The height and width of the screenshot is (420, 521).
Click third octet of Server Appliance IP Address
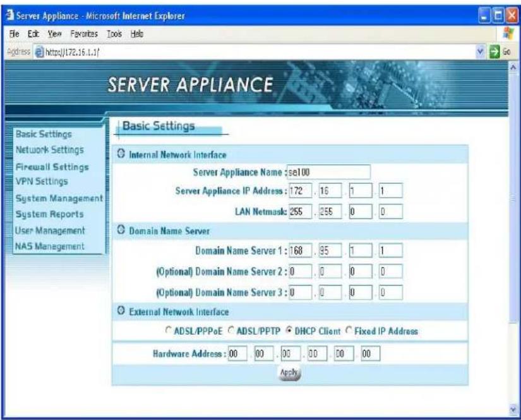coord(361,191)
